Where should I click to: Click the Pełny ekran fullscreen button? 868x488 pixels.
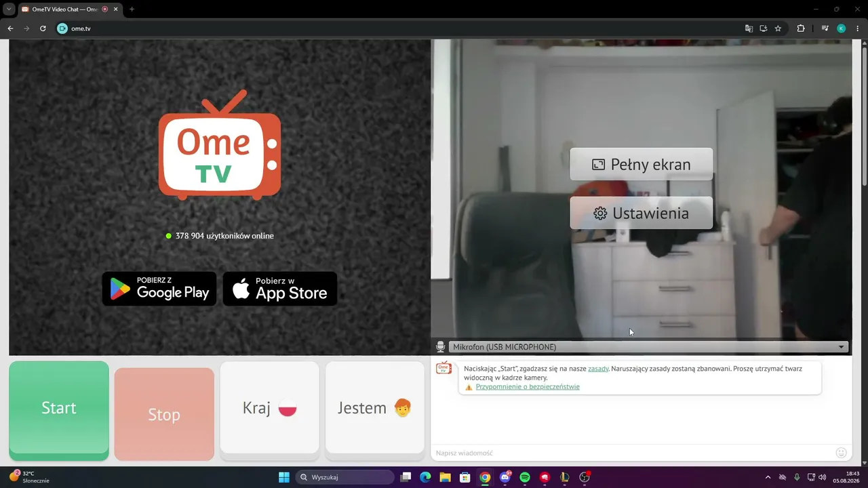click(642, 164)
